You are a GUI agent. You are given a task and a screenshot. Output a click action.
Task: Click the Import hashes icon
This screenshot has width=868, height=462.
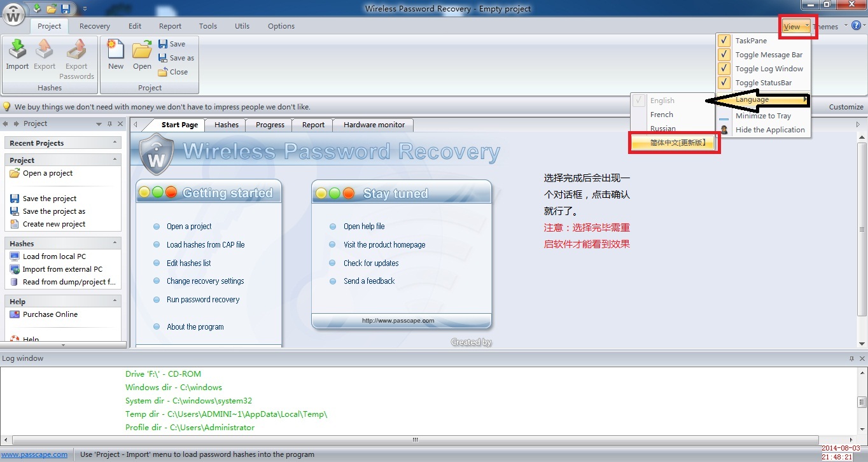click(x=17, y=55)
